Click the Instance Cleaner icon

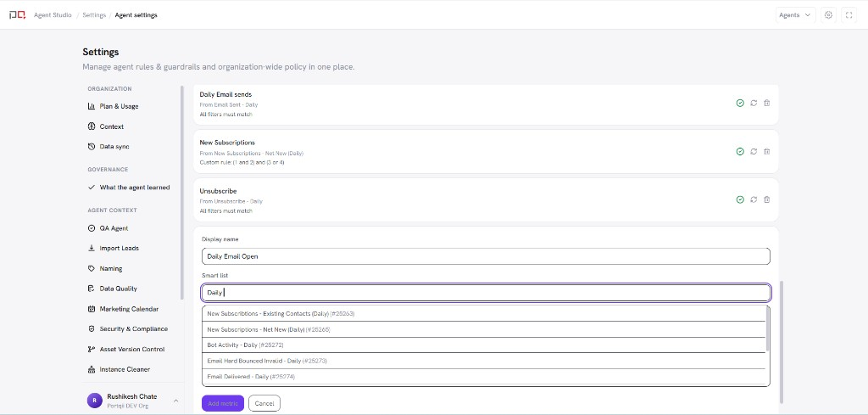pyautogui.click(x=92, y=369)
